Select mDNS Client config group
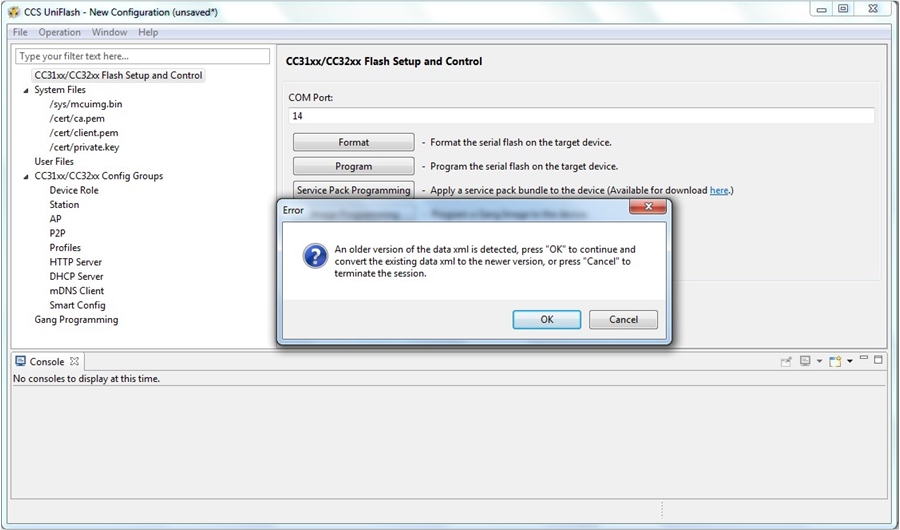Viewport: 900px width, 530px height. tap(77, 291)
